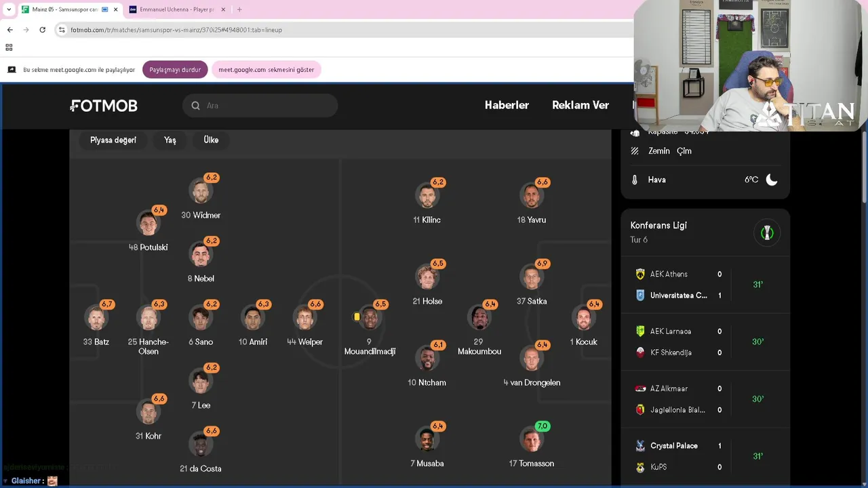The height and width of the screenshot is (488, 868).
Task: Click the Hava thermometer icon
Action: coord(635,180)
